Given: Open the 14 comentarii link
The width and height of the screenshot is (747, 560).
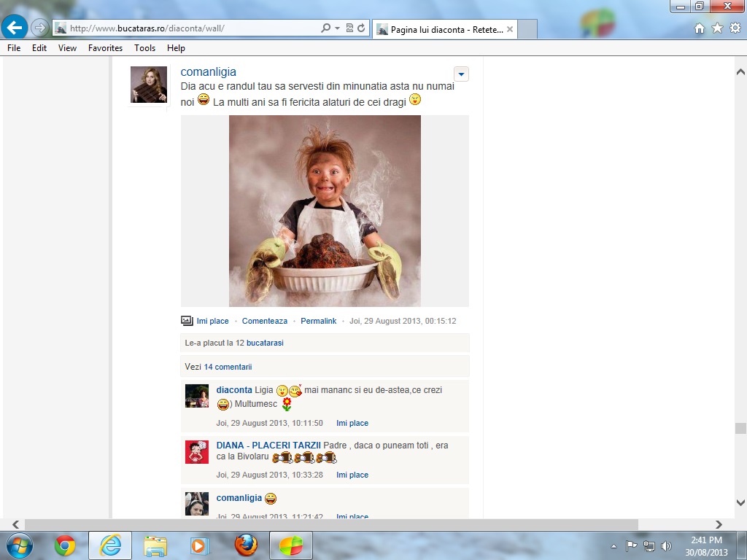Looking at the screenshot, I should pos(228,367).
